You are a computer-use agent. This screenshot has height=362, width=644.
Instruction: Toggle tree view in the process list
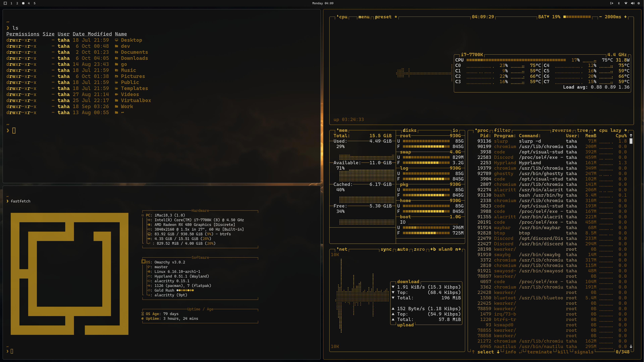pos(582,130)
